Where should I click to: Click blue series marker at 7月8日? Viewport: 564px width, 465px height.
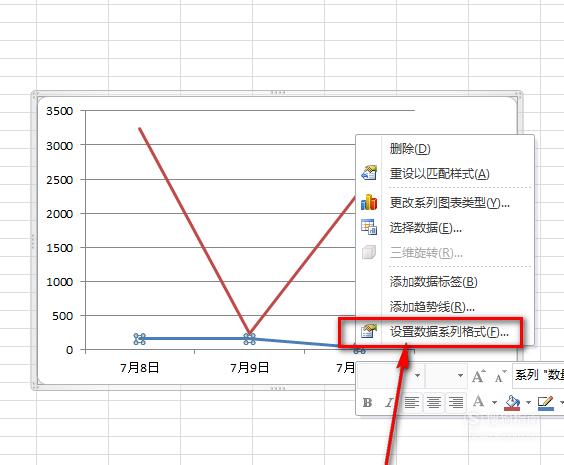[140, 339]
